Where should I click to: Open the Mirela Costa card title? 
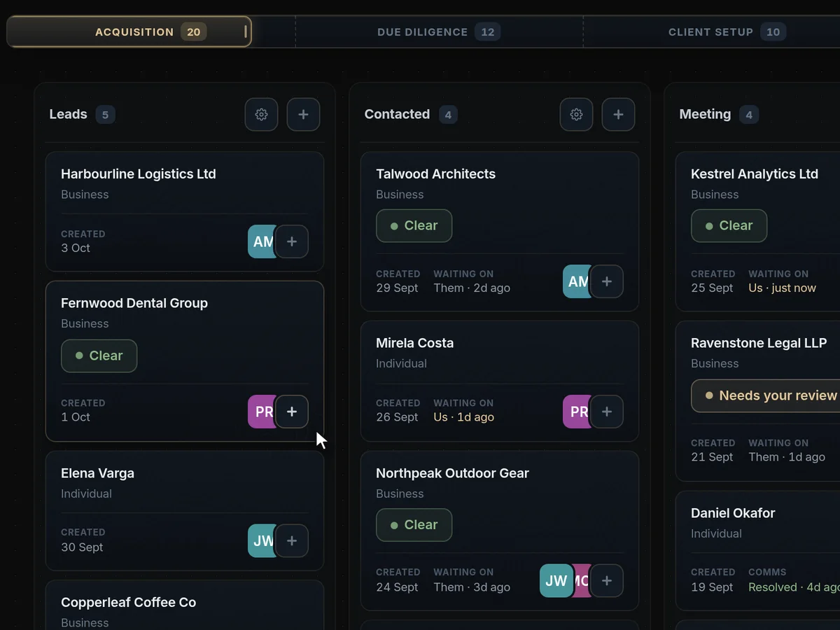(x=414, y=343)
